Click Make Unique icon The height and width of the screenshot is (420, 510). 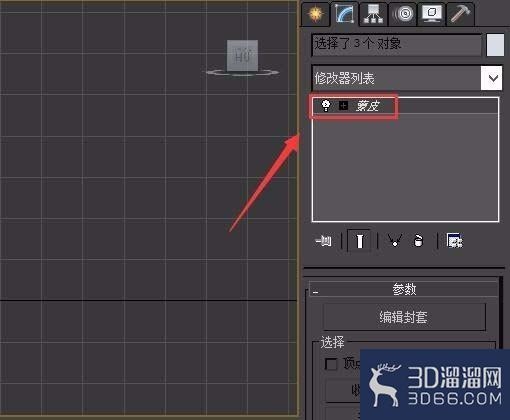(x=395, y=240)
